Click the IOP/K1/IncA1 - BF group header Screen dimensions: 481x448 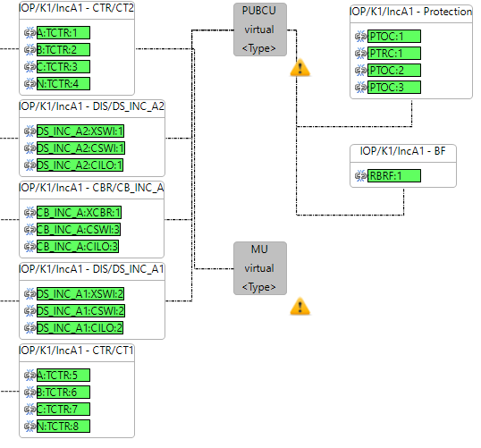click(x=403, y=151)
